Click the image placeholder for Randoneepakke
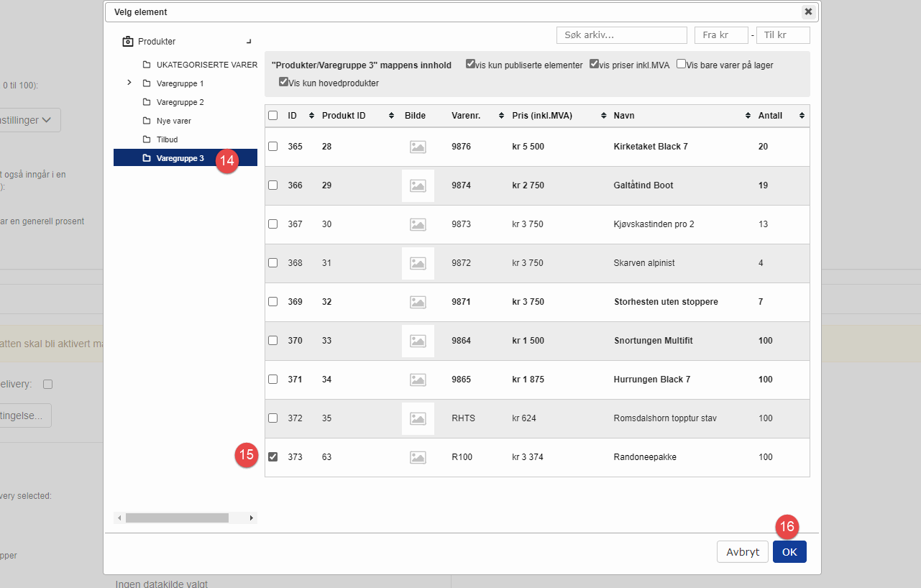Image resolution: width=921 pixels, height=588 pixels. (418, 457)
